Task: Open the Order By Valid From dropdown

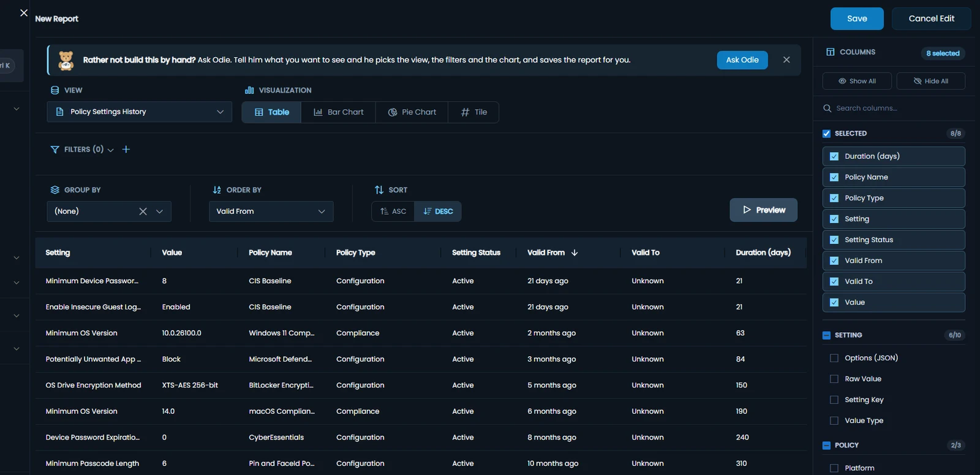Action: (271, 211)
